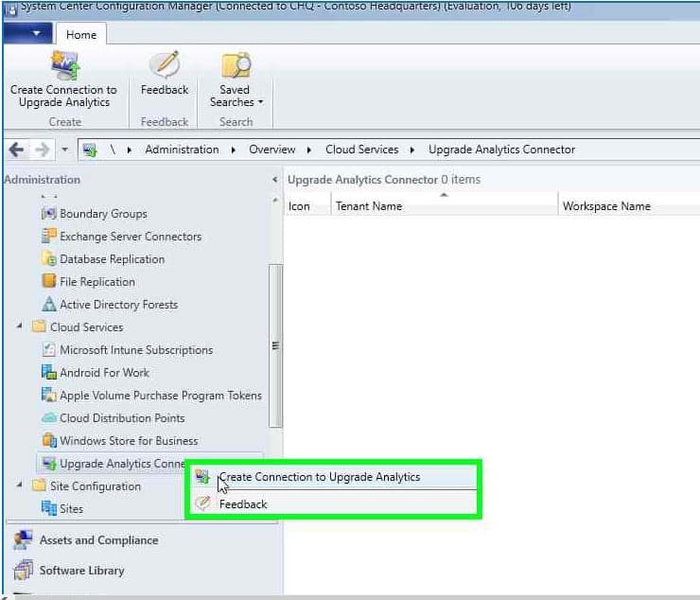Click the Apple Volume Purchase Program icon

click(48, 395)
